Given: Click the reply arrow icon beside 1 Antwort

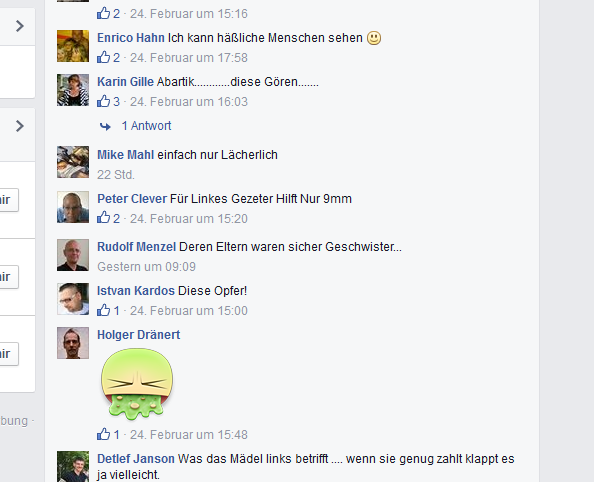Looking at the screenshot, I should click(105, 126).
